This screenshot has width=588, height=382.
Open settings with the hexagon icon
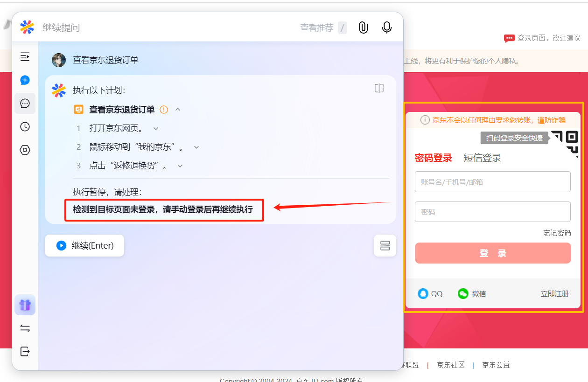pos(25,150)
